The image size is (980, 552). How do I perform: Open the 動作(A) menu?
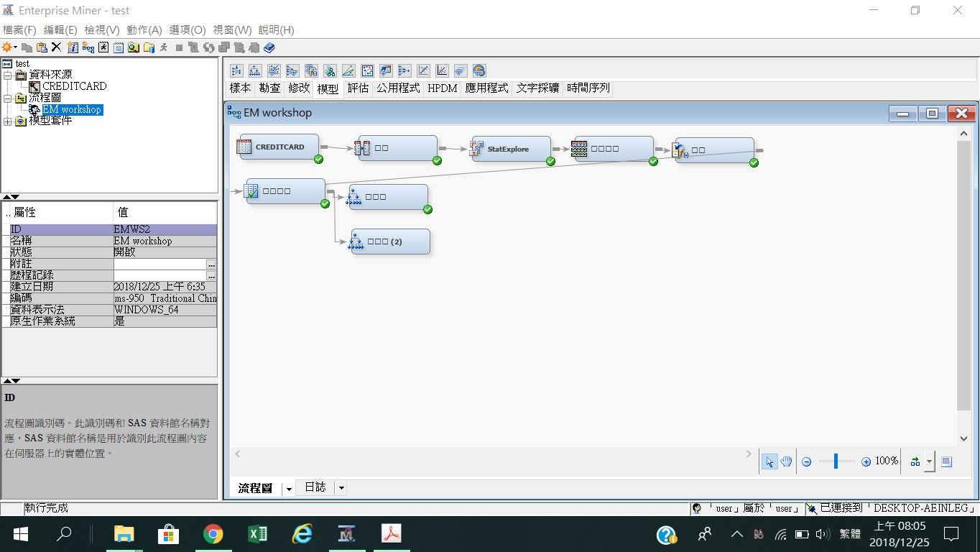pos(144,30)
